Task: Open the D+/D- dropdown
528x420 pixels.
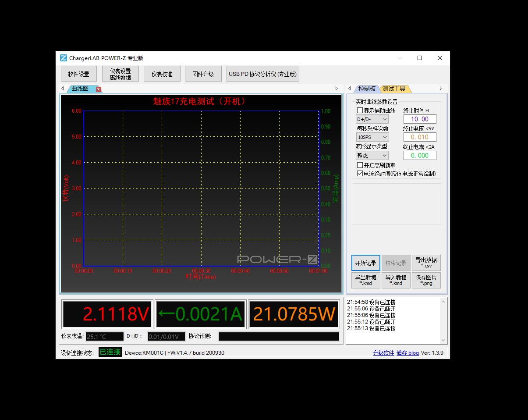Action: pyautogui.click(x=372, y=119)
